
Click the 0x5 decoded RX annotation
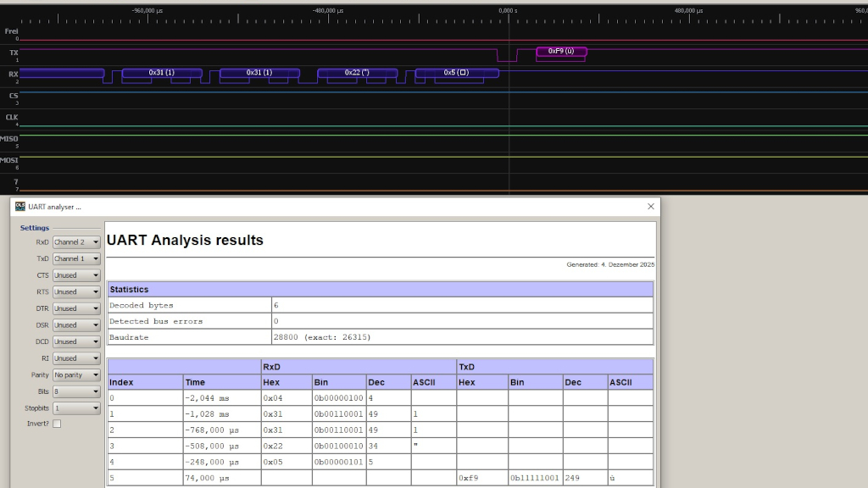point(456,73)
